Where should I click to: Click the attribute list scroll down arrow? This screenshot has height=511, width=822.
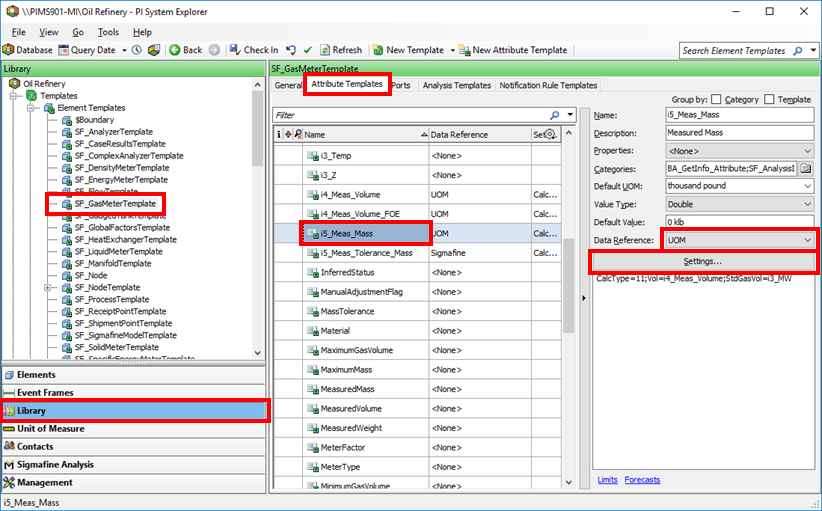point(569,483)
